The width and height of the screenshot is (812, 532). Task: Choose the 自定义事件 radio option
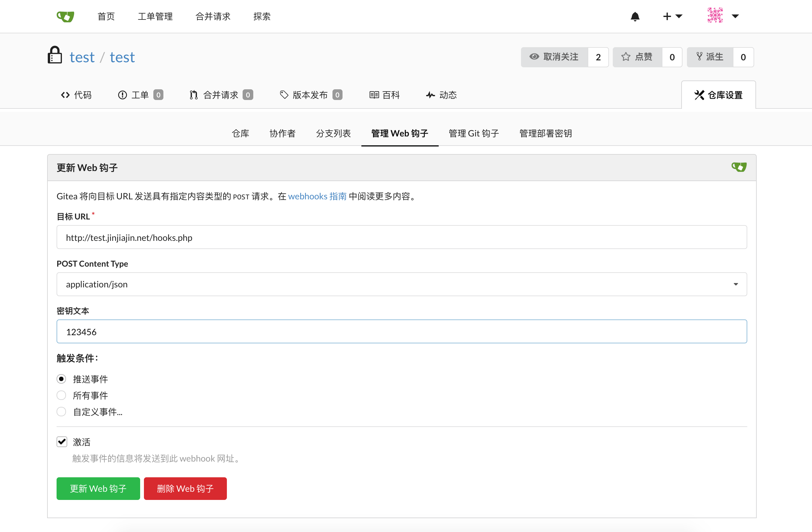click(x=61, y=412)
